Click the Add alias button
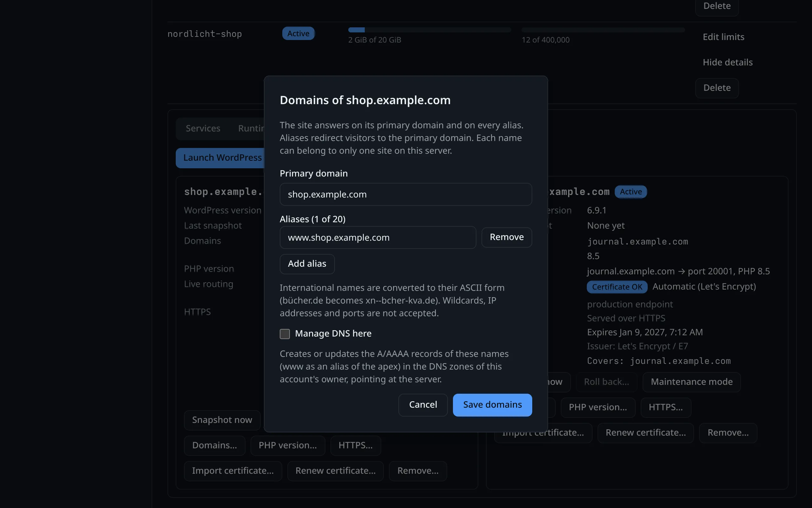812x508 pixels. (x=307, y=264)
